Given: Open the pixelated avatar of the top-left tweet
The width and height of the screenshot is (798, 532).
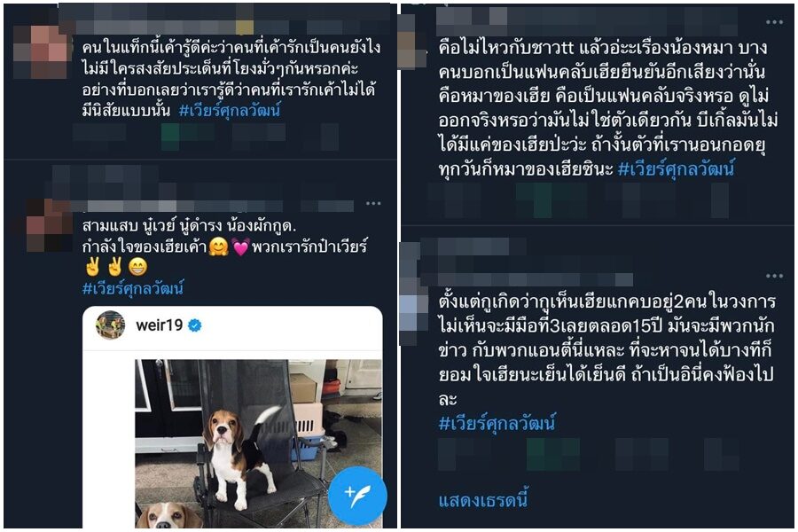Looking at the screenshot, I should click(x=41, y=51).
